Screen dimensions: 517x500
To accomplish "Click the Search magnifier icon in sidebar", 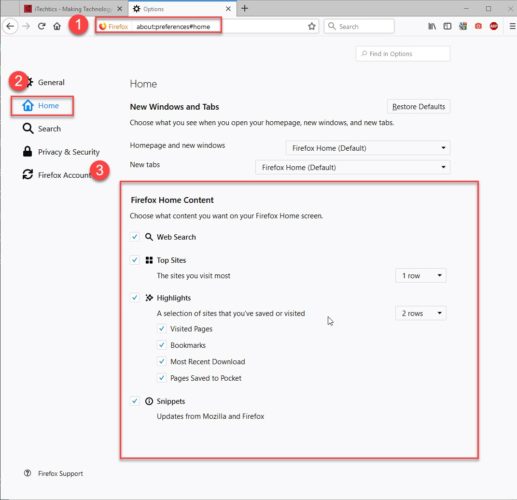I will click(x=28, y=128).
